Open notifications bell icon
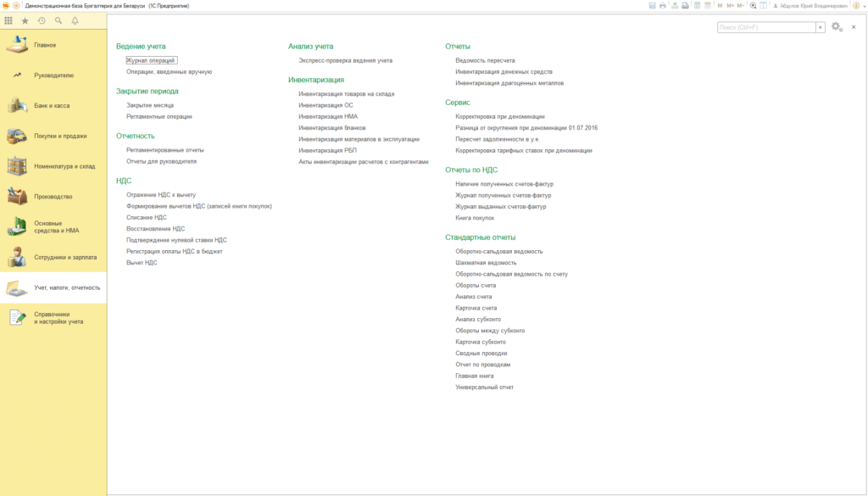868x496 pixels. 75,20
